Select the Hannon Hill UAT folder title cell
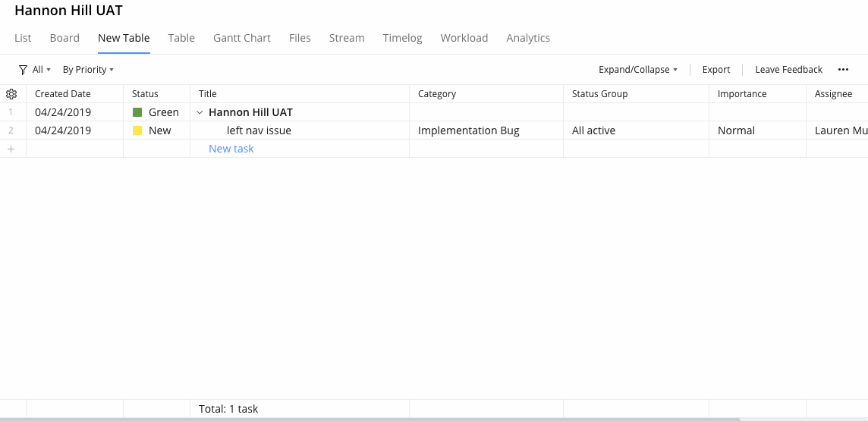Screen dimensions: 868x421 pyautogui.click(x=300, y=112)
